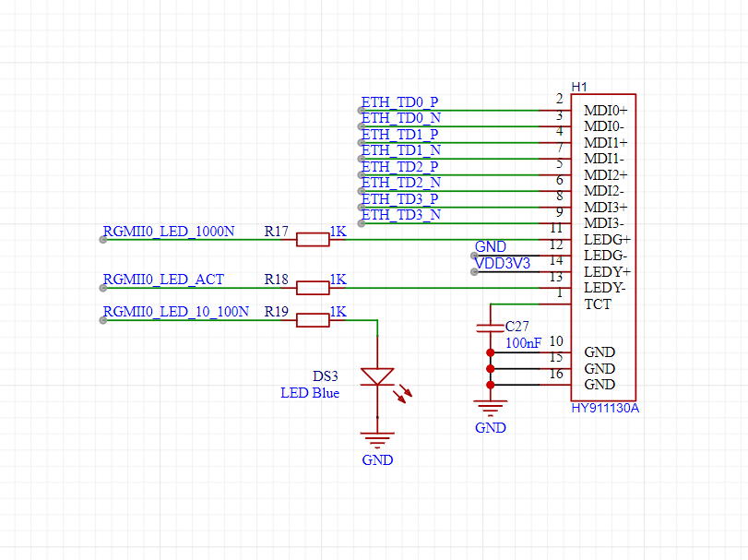Click the MDI0+ pin name
748x560 pixels.
(x=606, y=111)
